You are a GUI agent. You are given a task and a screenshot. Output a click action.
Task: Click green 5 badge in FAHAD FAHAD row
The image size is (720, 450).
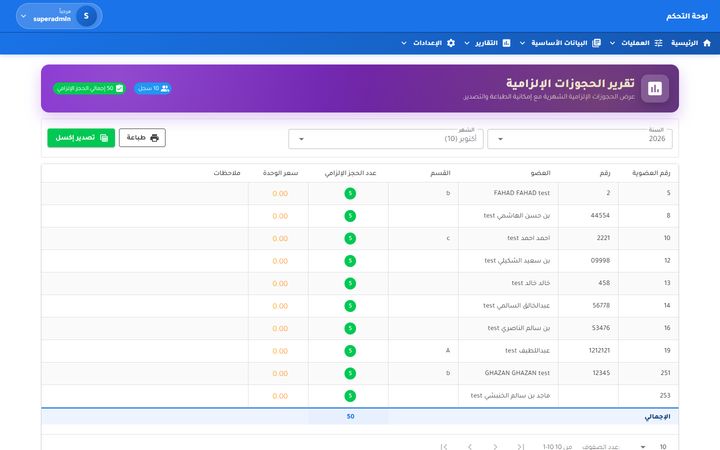(350, 193)
